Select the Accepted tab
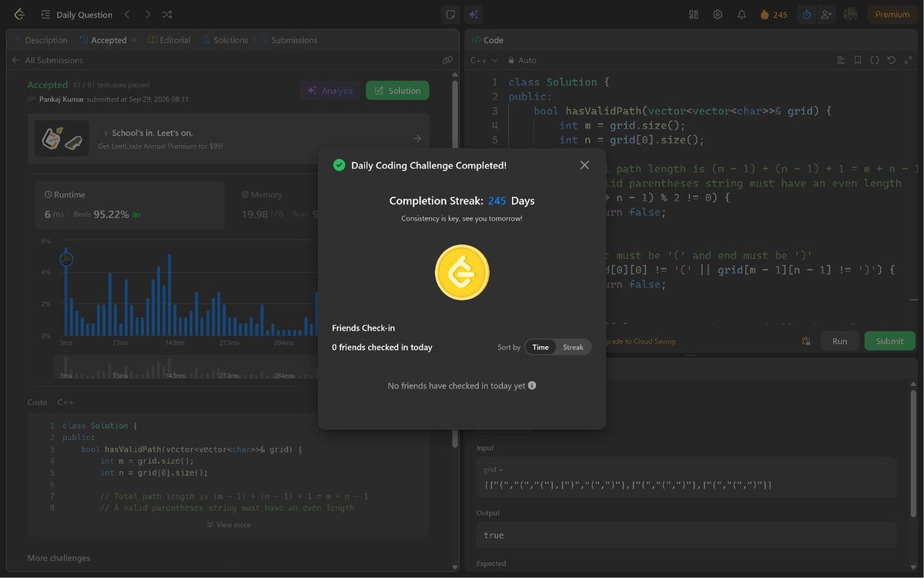The width and height of the screenshot is (924, 578). 102,40
